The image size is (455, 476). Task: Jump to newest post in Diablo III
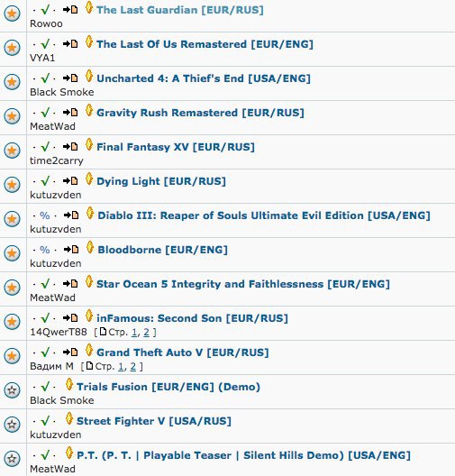[x=71, y=215]
